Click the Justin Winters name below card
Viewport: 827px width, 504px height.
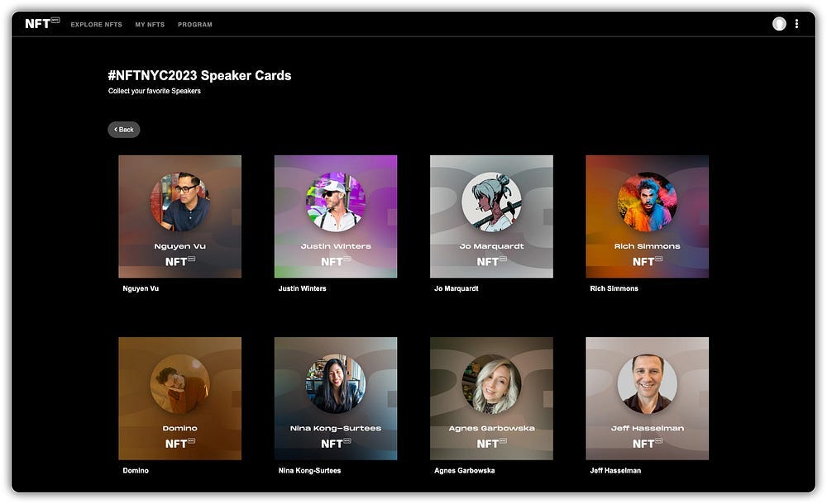pos(302,288)
